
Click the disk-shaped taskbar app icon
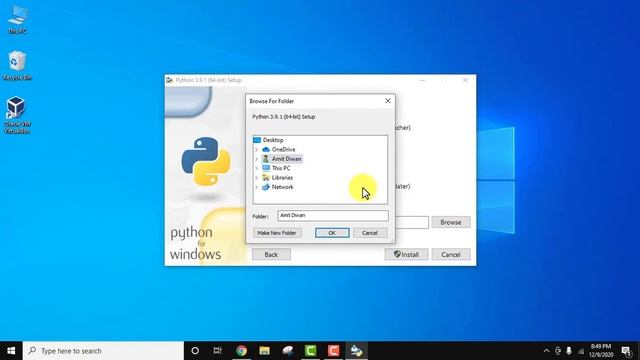[288, 351]
